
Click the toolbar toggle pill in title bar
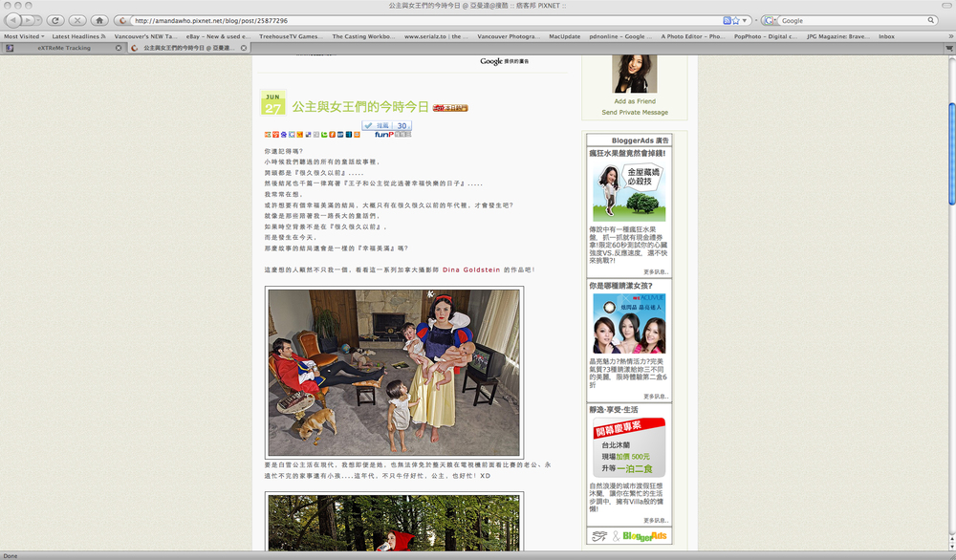coord(946,5)
